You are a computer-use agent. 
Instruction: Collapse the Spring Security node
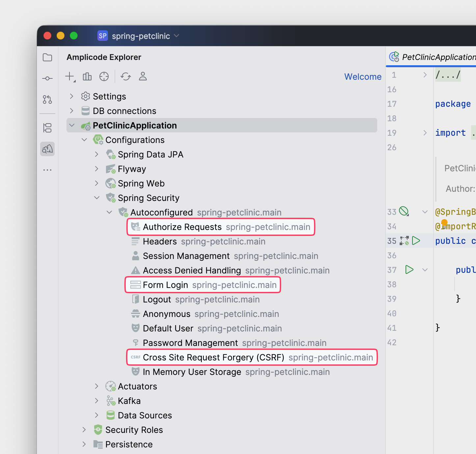[x=97, y=198]
